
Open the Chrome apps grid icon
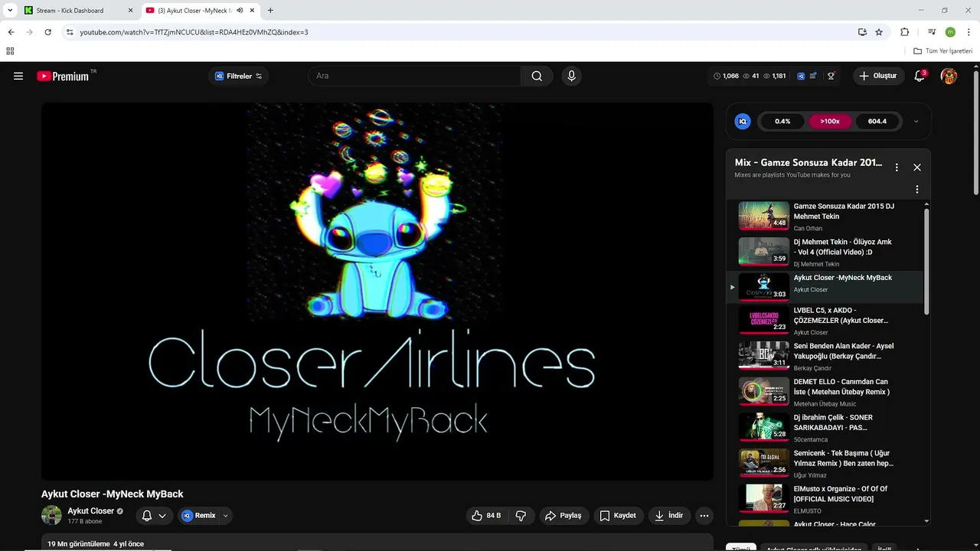point(10,51)
